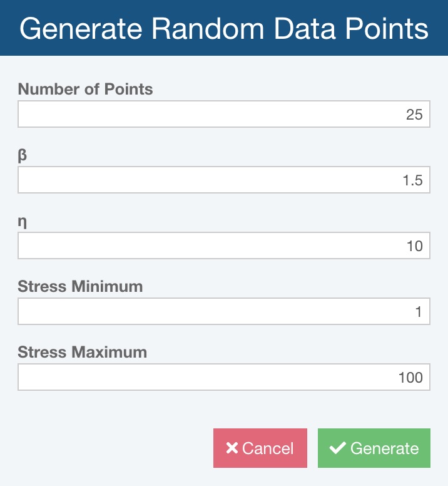Click the "Number of Points" label
Viewport: 448px width, 486px height.
(85, 89)
